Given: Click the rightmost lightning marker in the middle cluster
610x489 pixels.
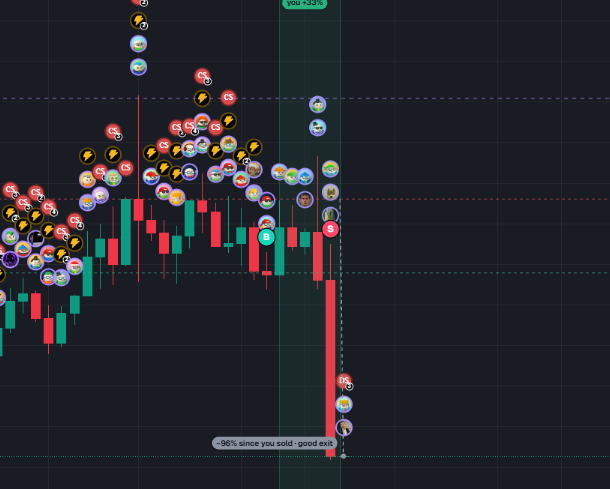Looking at the screenshot, I should pyautogui.click(x=254, y=147).
